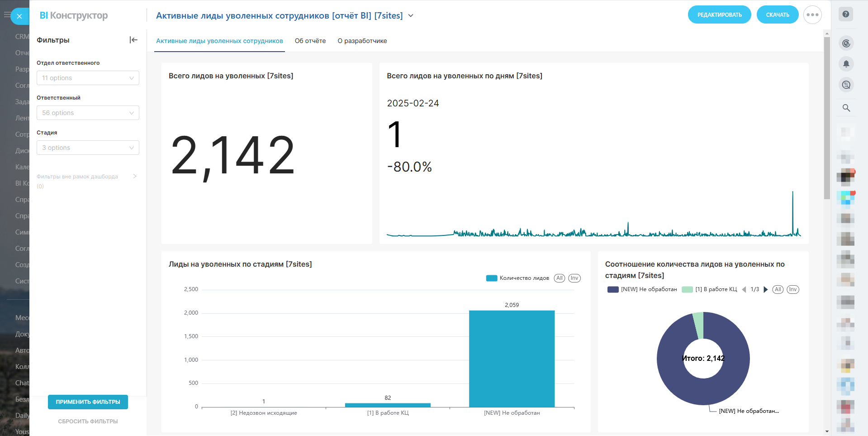868x436 pixels.
Task: Click ПРИМЕНИТЬ ФИЛЬТРЫ button
Action: [88, 402]
